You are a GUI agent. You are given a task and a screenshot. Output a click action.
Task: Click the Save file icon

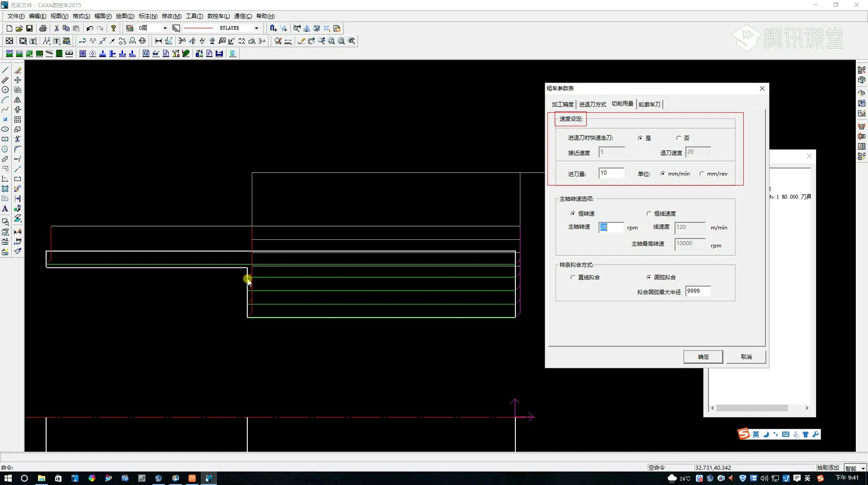(29, 29)
